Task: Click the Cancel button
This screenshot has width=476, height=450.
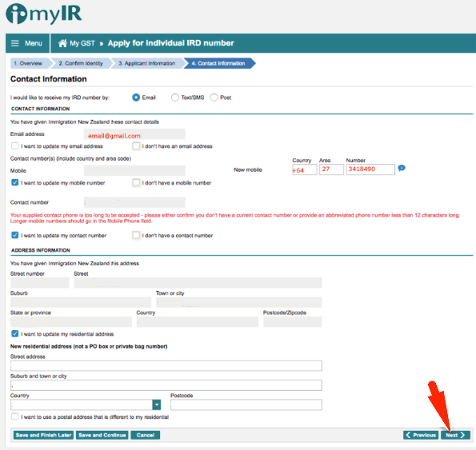Action: (146, 435)
